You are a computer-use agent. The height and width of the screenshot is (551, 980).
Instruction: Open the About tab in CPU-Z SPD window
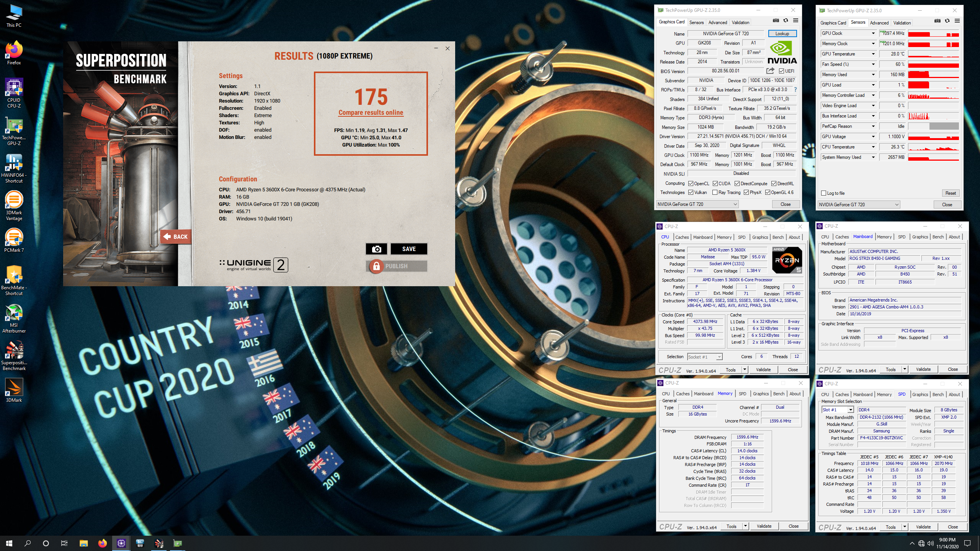click(954, 395)
